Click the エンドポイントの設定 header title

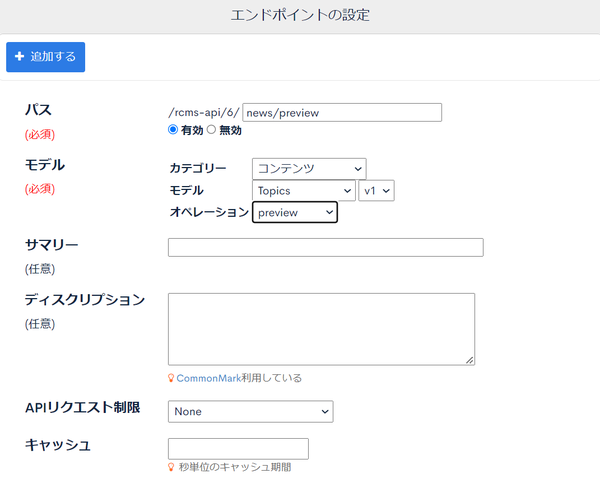[x=300, y=15]
